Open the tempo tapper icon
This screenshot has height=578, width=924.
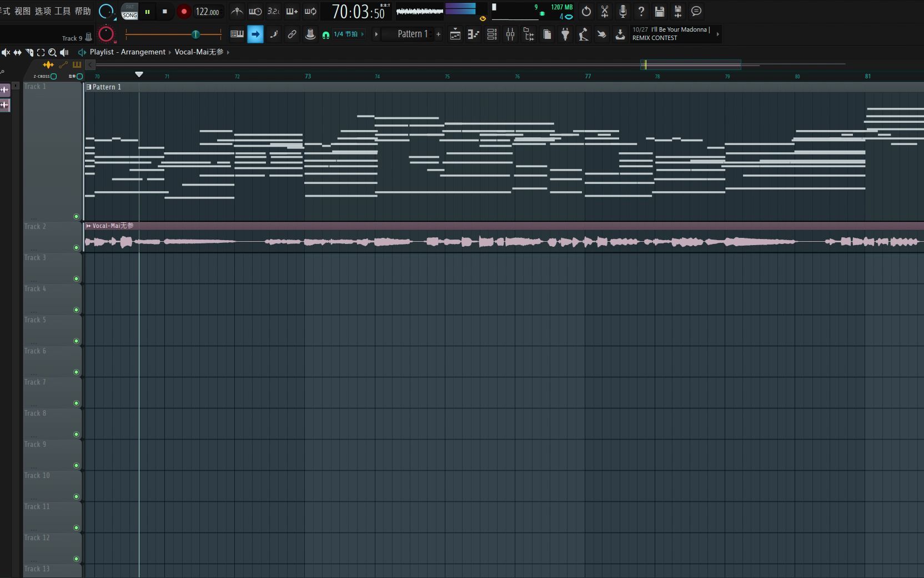[x=584, y=34]
